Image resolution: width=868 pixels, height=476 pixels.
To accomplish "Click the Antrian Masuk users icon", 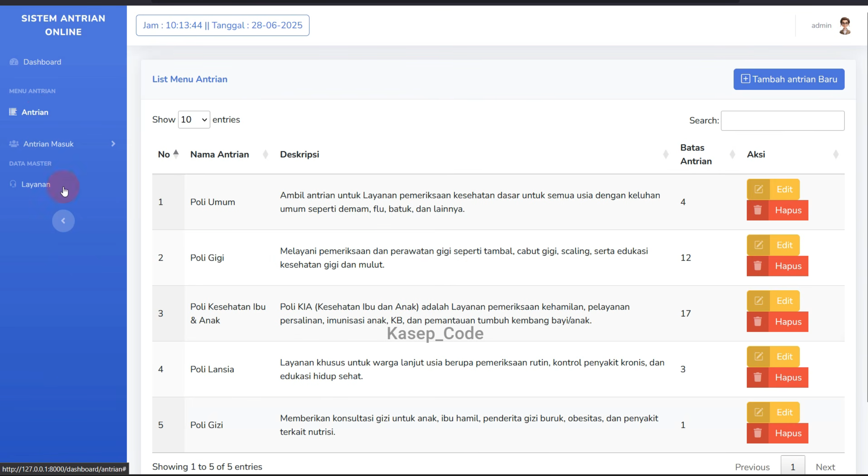I will (x=14, y=144).
